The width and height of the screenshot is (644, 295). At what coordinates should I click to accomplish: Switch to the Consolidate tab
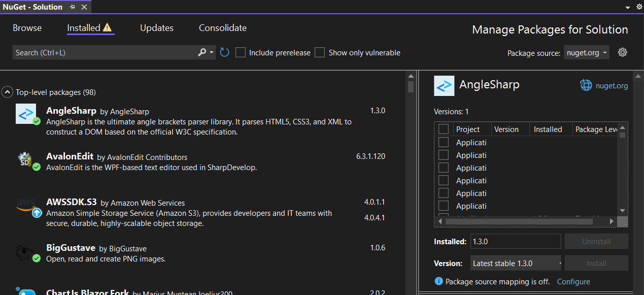[223, 28]
